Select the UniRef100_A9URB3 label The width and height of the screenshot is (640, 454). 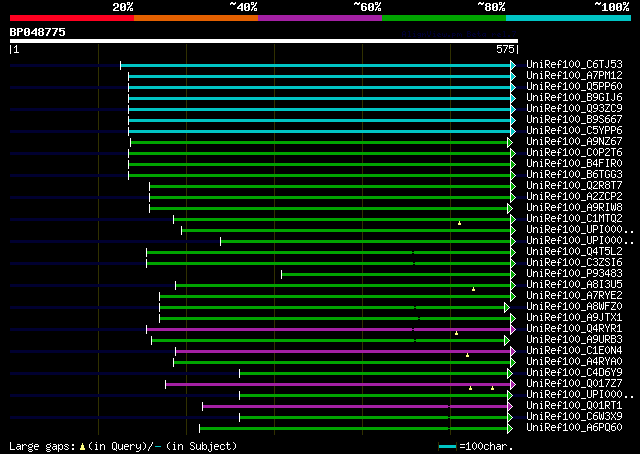tap(574, 339)
